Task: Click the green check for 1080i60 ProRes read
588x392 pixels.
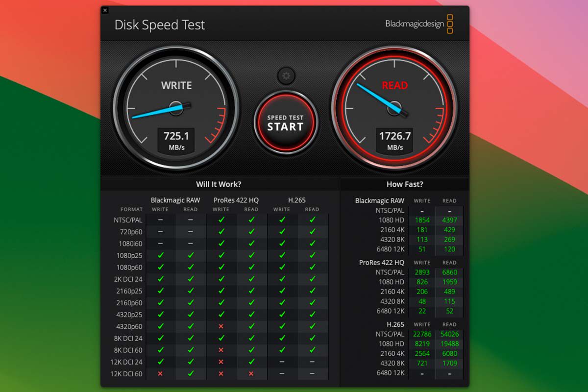Action: (251, 244)
